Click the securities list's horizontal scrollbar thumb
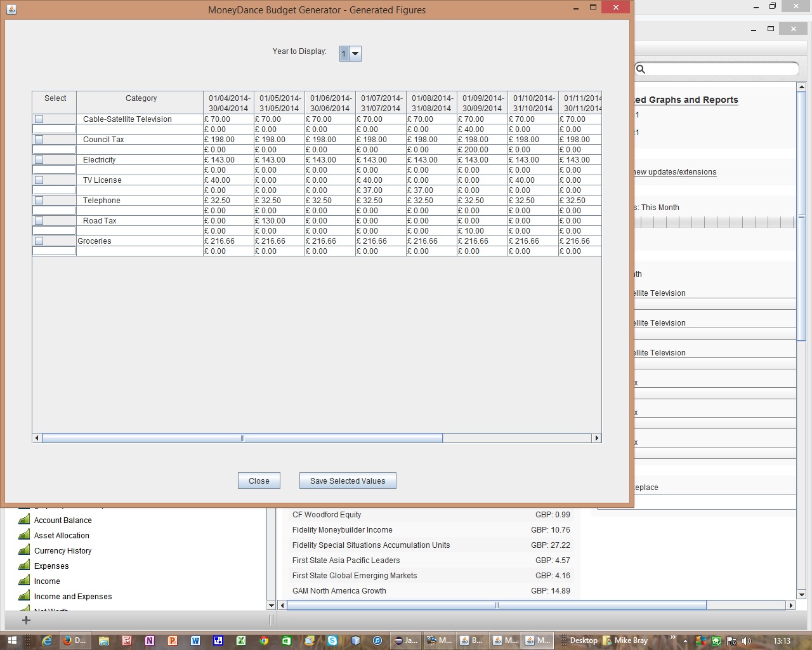The height and width of the screenshot is (650, 812). [497, 606]
